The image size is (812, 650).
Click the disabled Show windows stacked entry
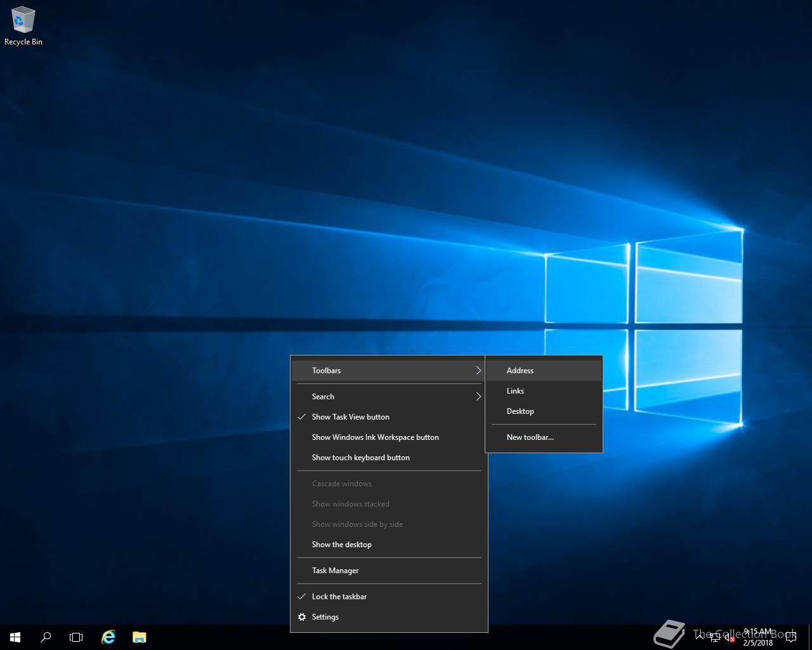pos(389,504)
